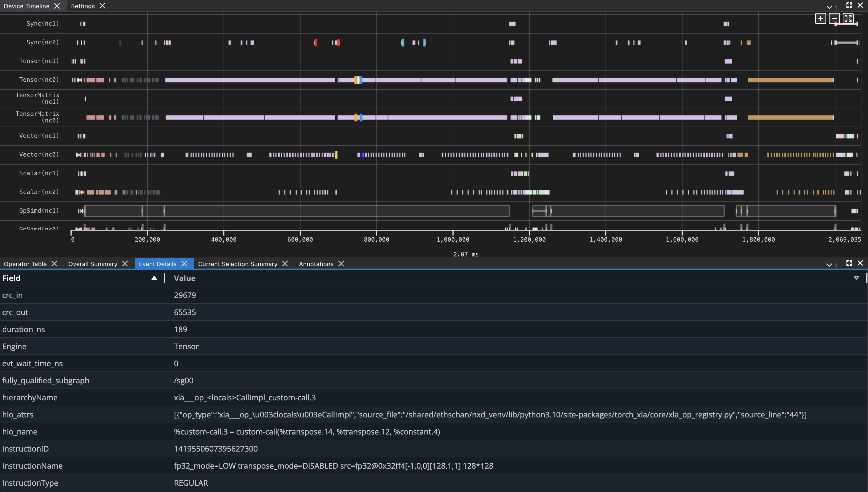Viewport: 868px width, 492px height.
Task: Expand the Value filter dropdown menu
Action: (x=857, y=278)
